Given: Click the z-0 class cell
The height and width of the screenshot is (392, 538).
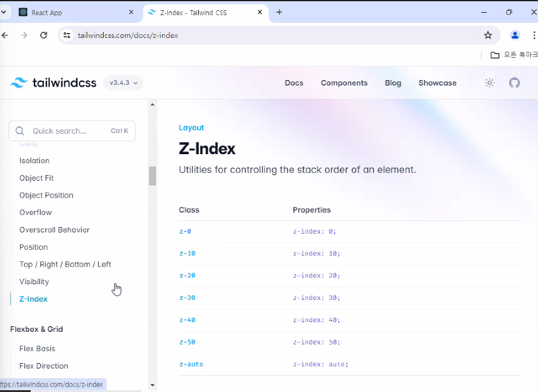Looking at the screenshot, I should 186,231.
